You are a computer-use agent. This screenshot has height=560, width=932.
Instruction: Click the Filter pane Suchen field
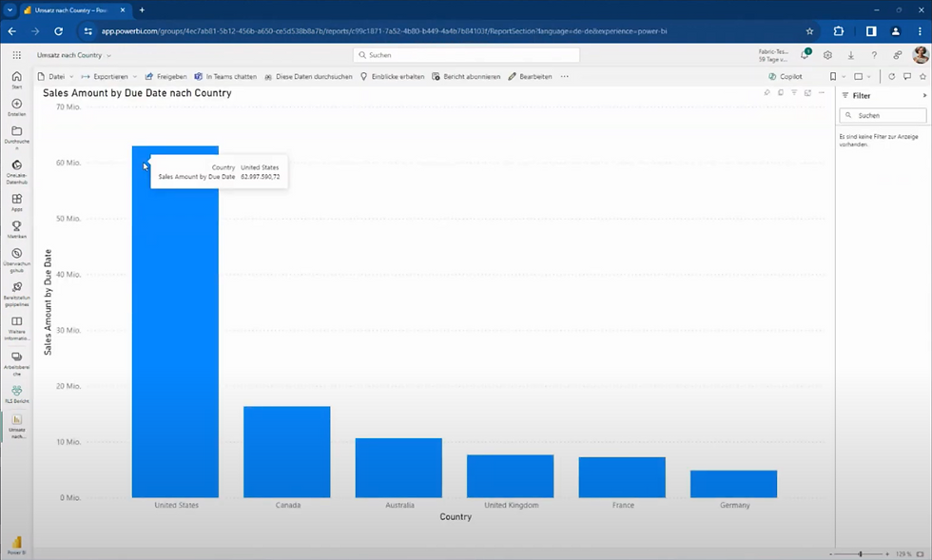tap(883, 115)
